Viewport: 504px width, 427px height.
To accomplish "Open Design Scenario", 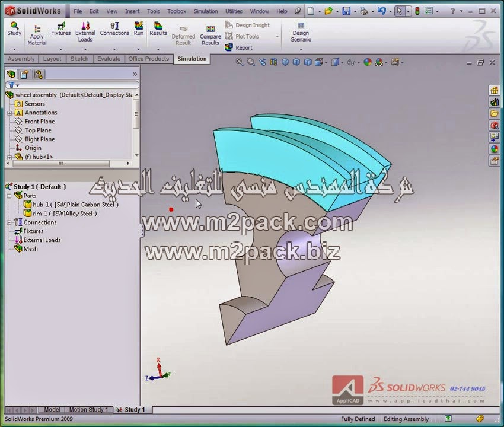I will (x=301, y=32).
